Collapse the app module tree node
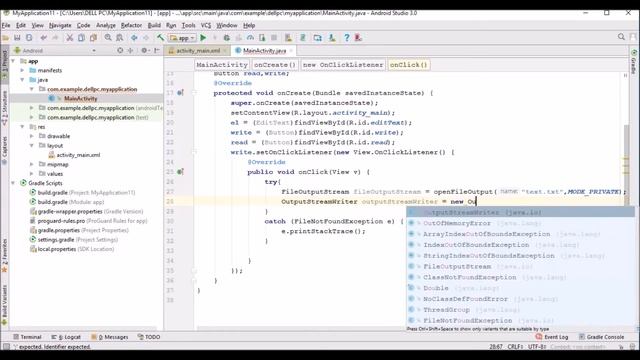Screen dimensions: 640x360 click(13, 61)
